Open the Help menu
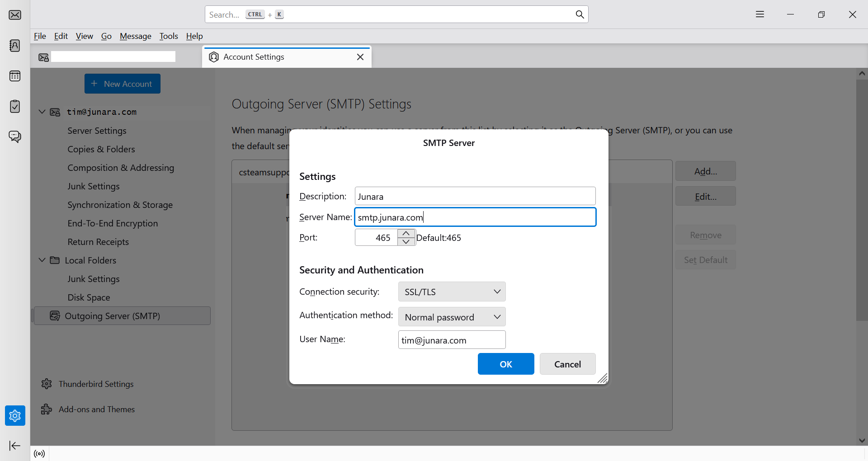This screenshot has width=868, height=461. tap(194, 36)
